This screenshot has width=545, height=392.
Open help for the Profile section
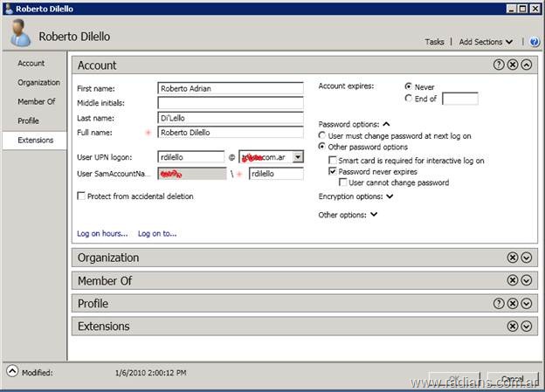(x=499, y=303)
